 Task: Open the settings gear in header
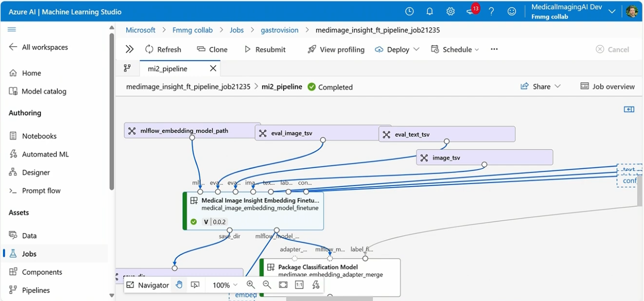(450, 11)
